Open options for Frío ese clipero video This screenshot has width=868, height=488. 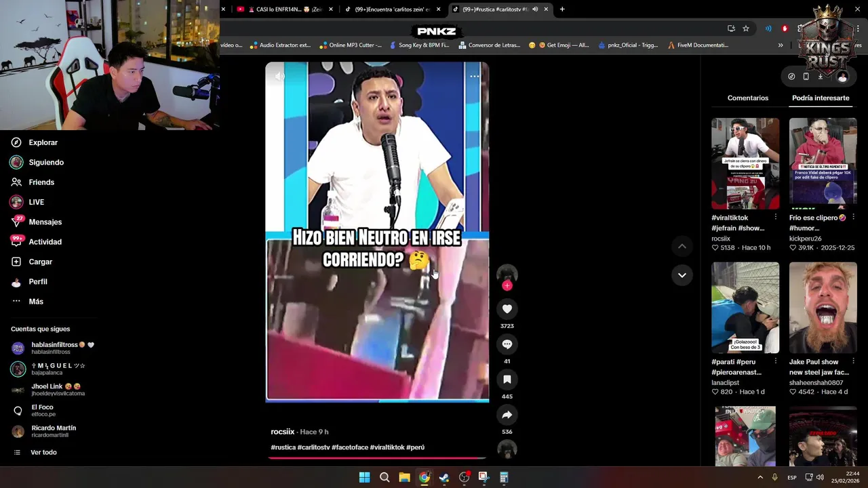click(x=854, y=218)
